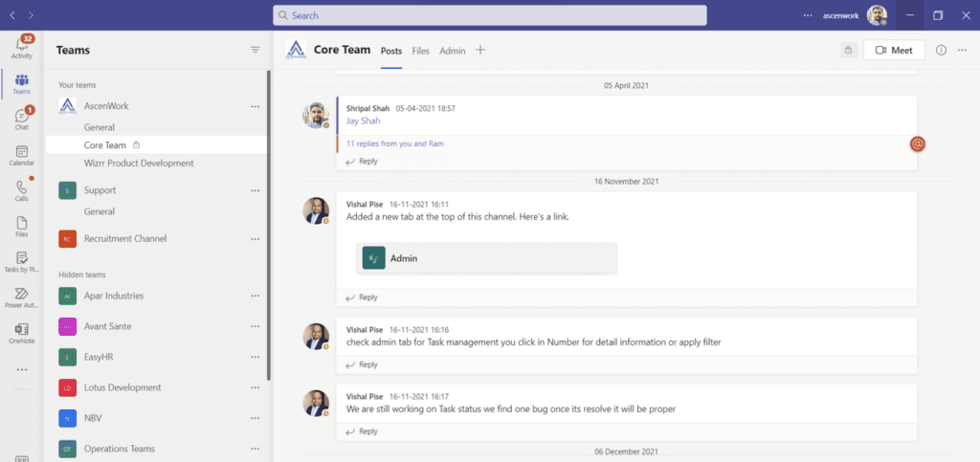980x462 pixels.
Task: Click 'Your teams' section label
Action: (x=78, y=85)
